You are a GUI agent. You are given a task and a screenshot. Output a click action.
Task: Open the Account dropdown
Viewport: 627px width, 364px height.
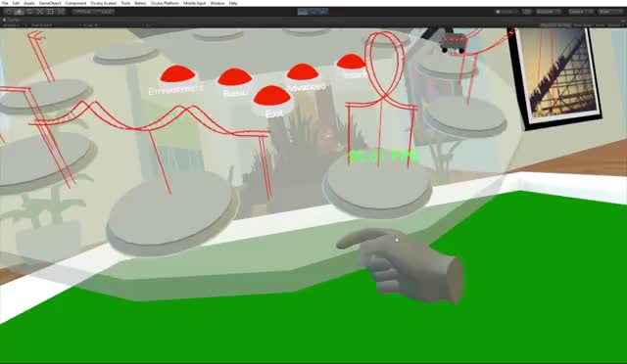[549, 12]
